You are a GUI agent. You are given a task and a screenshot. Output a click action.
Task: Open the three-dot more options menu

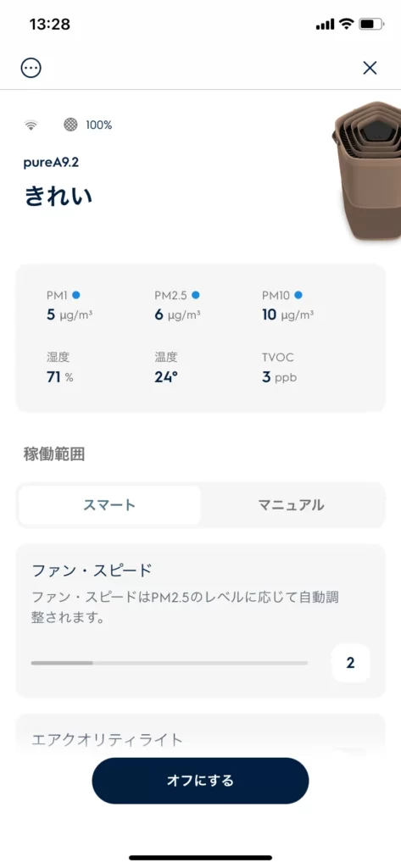[31, 68]
